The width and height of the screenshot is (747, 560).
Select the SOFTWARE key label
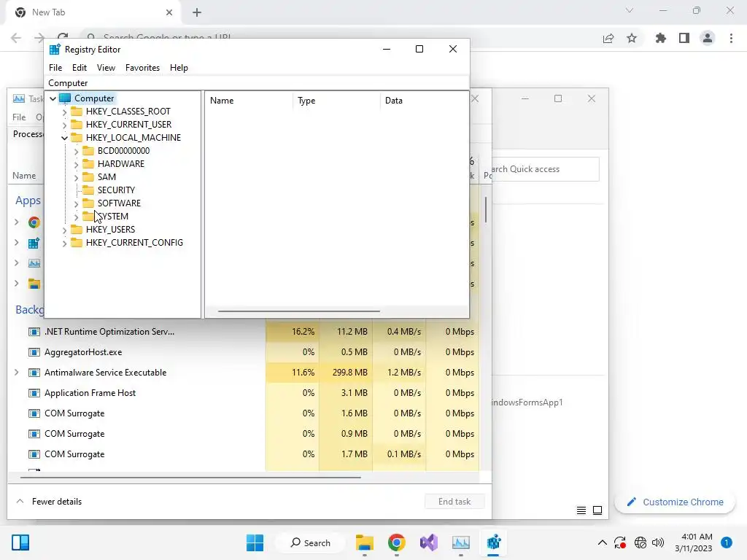[x=119, y=203]
